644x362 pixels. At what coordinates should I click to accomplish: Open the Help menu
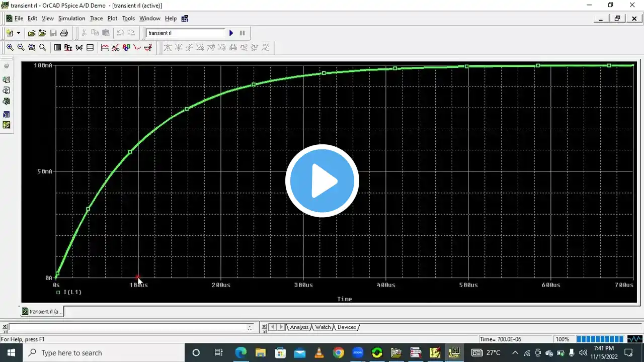tap(171, 18)
